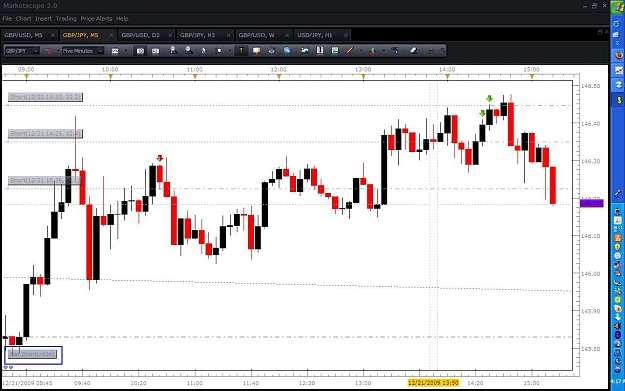Click the toolbar icon left of the eraser

[x=395, y=51]
